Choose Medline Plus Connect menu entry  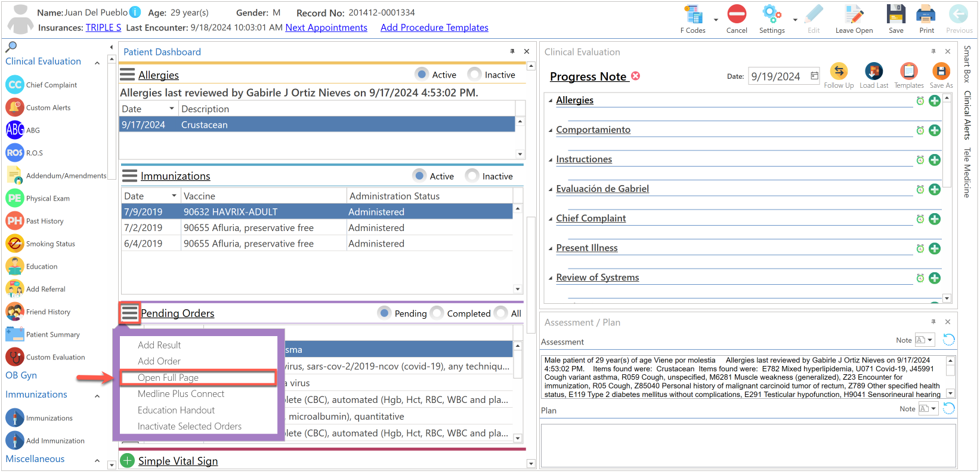tap(181, 394)
